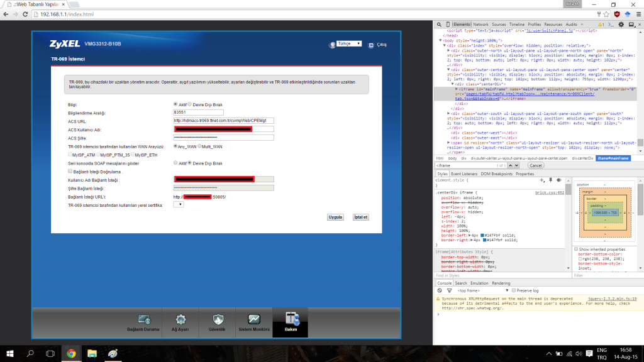644x362 pixels.
Task: Click the DevTools inspect element magnifier icon
Action: [x=439, y=24]
